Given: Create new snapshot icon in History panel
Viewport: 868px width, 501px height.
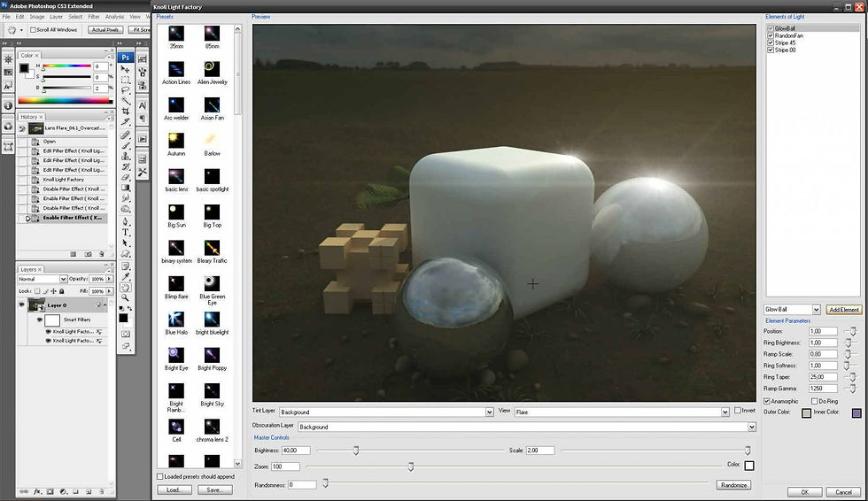Looking at the screenshot, I should [88, 254].
